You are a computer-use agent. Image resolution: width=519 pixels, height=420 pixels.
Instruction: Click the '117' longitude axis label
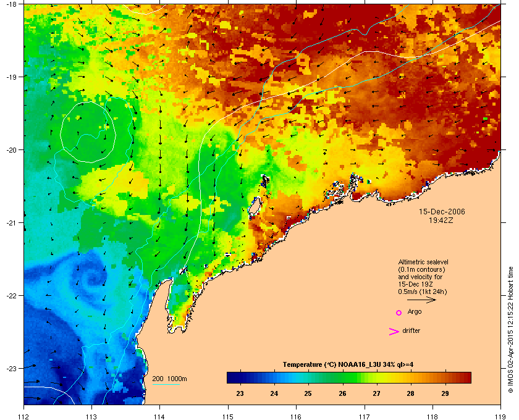pos(364,416)
